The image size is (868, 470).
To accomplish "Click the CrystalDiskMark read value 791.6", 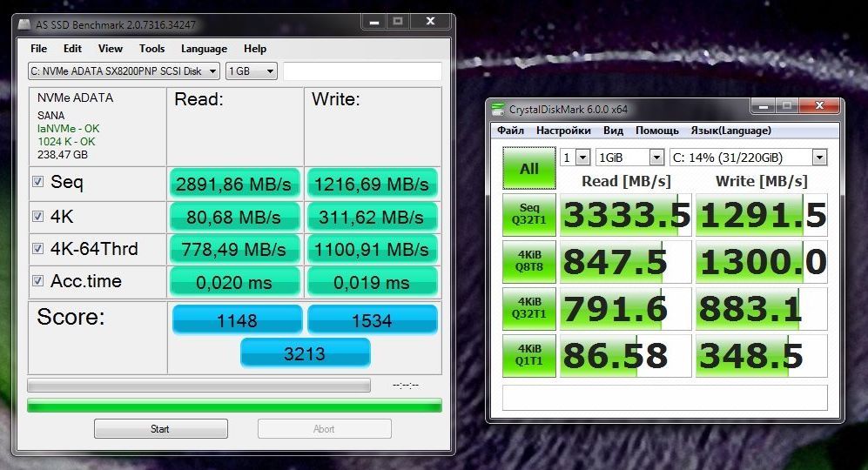I will coord(626,309).
